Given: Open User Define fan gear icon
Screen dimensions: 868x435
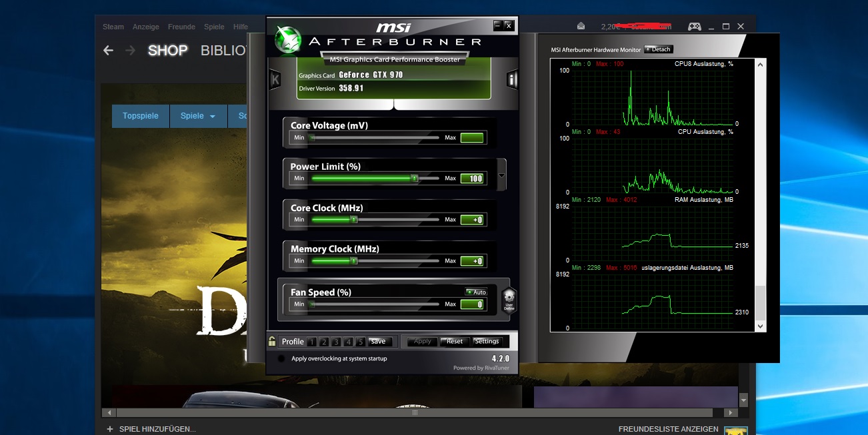Looking at the screenshot, I should pyautogui.click(x=509, y=300).
